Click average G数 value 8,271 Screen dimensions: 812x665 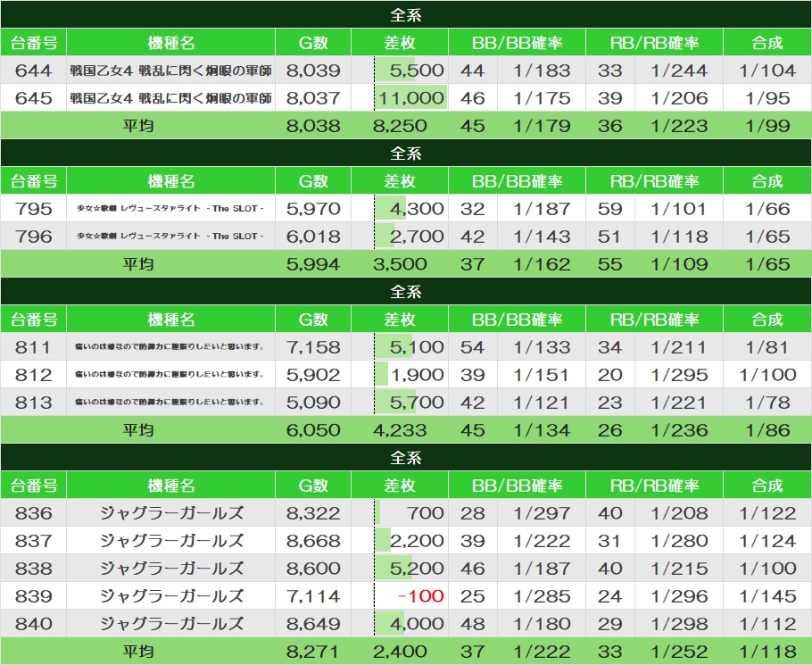coord(313,652)
